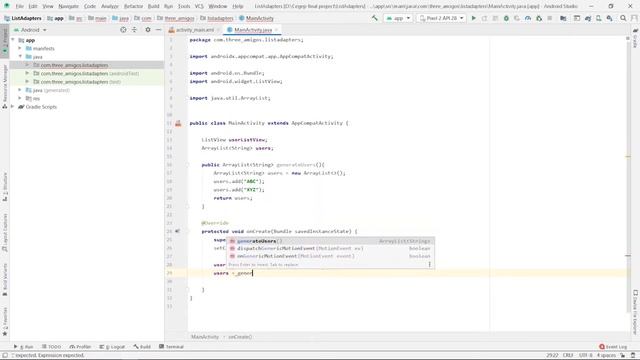Open the Favorites side tool window
This screenshot has height=360, width=640.
pyautogui.click(x=5, y=322)
